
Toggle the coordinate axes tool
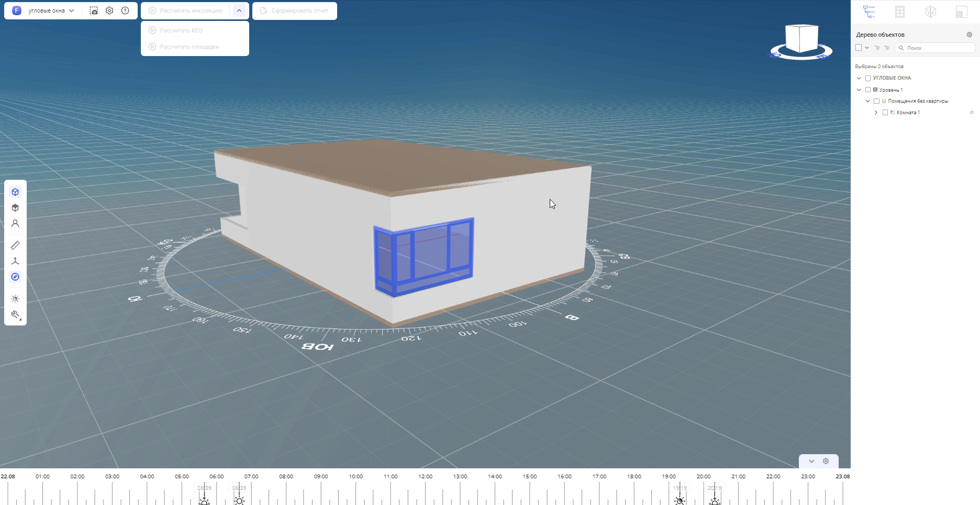pos(15,261)
